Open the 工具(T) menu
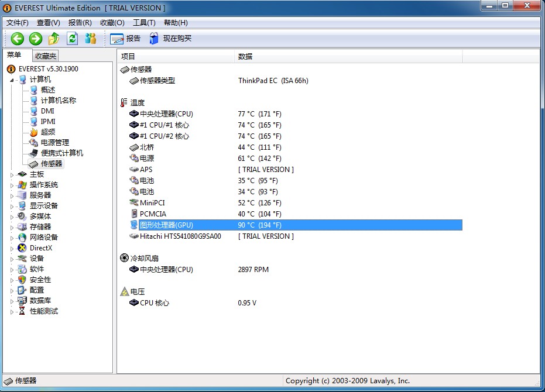The height and width of the screenshot is (392, 545). tap(144, 23)
